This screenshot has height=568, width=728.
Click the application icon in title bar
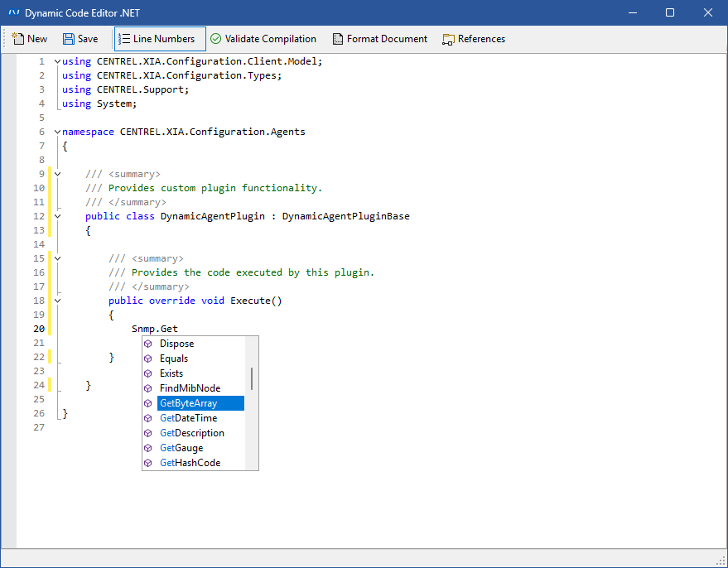click(x=13, y=12)
